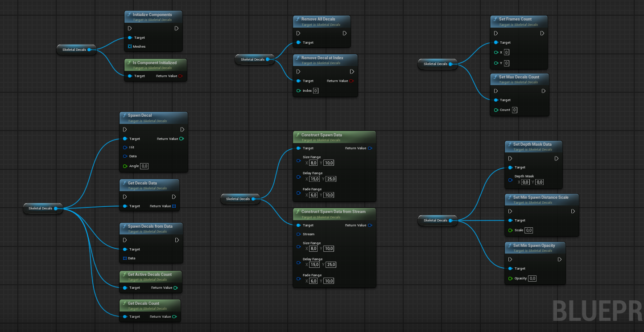Image resolution: width=644 pixels, height=332 pixels.
Task: Click the Return Value array pin on Get Decals Data
Action: point(174,206)
